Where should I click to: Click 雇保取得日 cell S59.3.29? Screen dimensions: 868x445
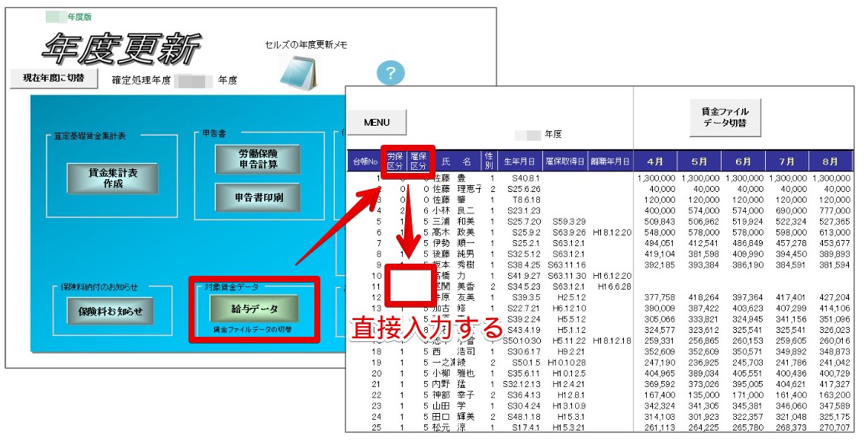[x=569, y=222]
